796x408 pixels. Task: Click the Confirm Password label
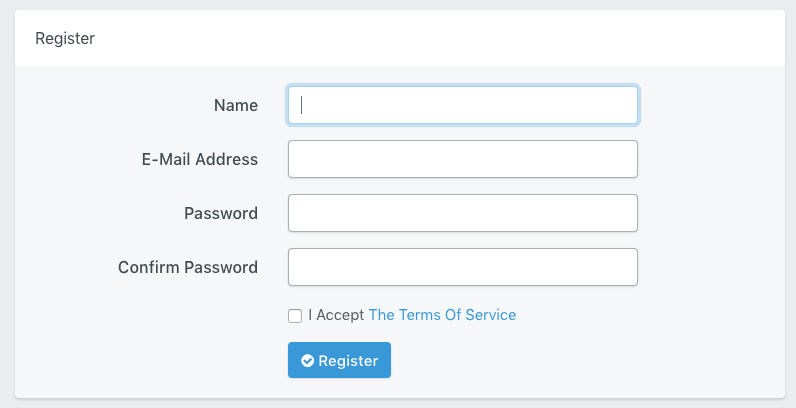coord(188,267)
